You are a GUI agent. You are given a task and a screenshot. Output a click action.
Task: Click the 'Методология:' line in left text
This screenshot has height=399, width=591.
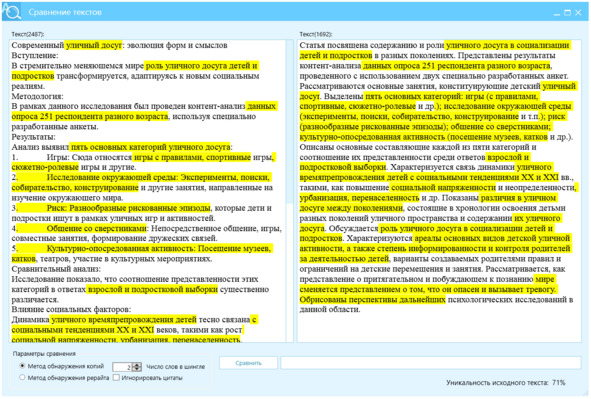tap(37, 96)
